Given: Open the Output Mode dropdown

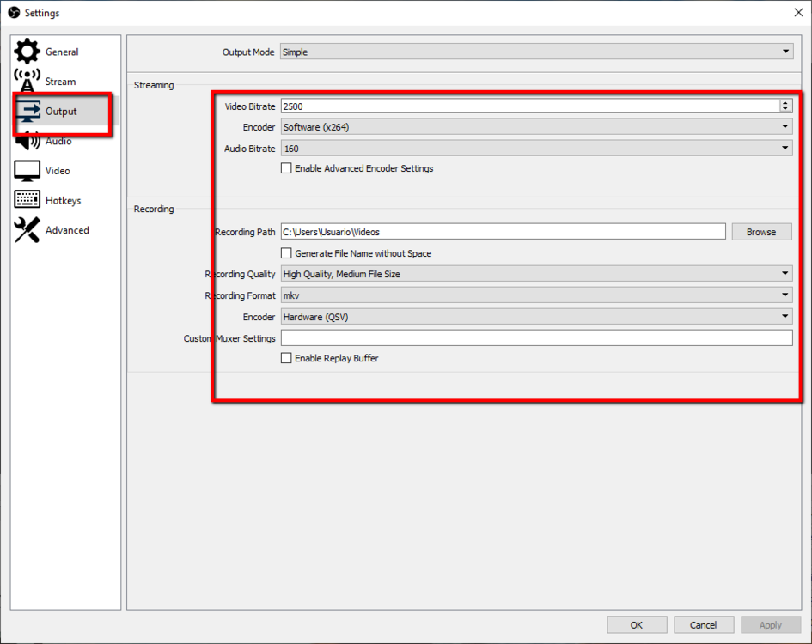Looking at the screenshot, I should [x=536, y=52].
